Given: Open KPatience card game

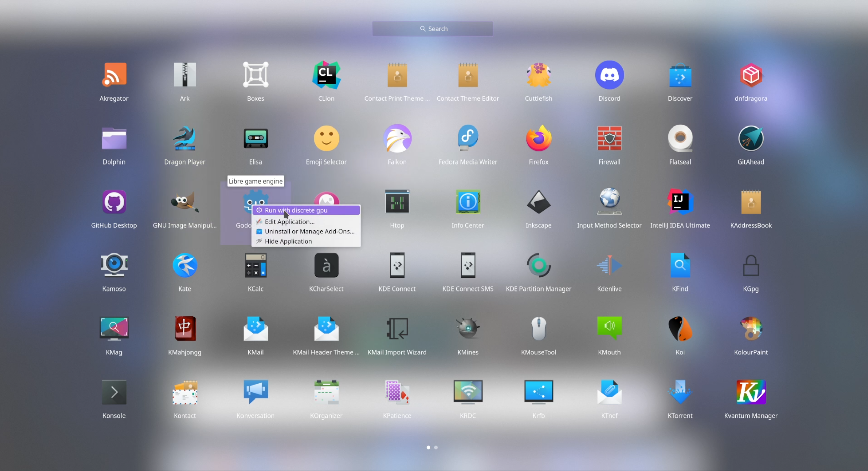Looking at the screenshot, I should pos(397,392).
